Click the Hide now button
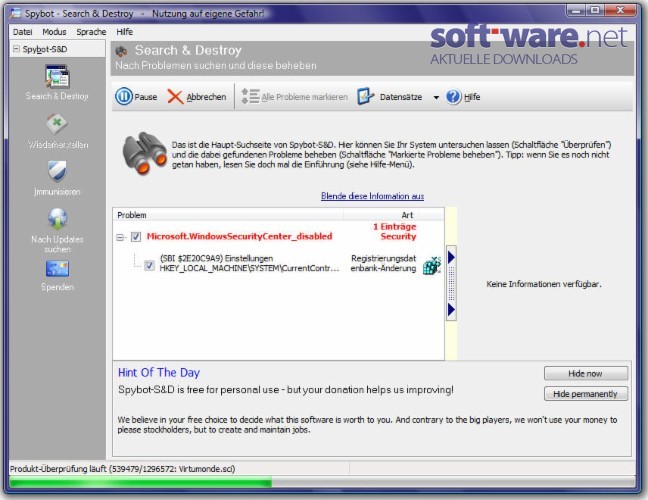Screen dimensions: 648x500 point(586,374)
